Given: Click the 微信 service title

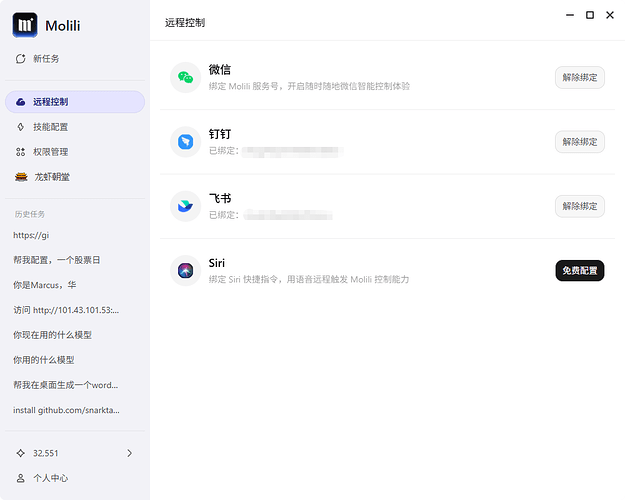Looking at the screenshot, I should point(220,69).
